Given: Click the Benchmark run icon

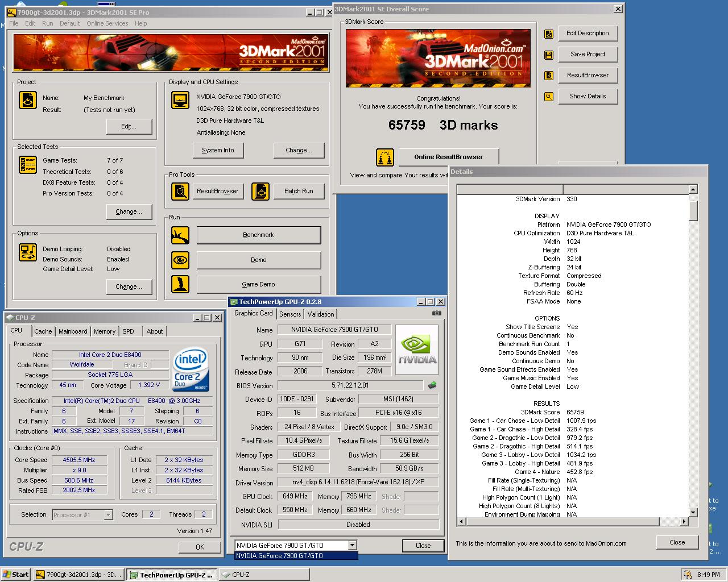Looking at the screenshot, I should coord(180,235).
